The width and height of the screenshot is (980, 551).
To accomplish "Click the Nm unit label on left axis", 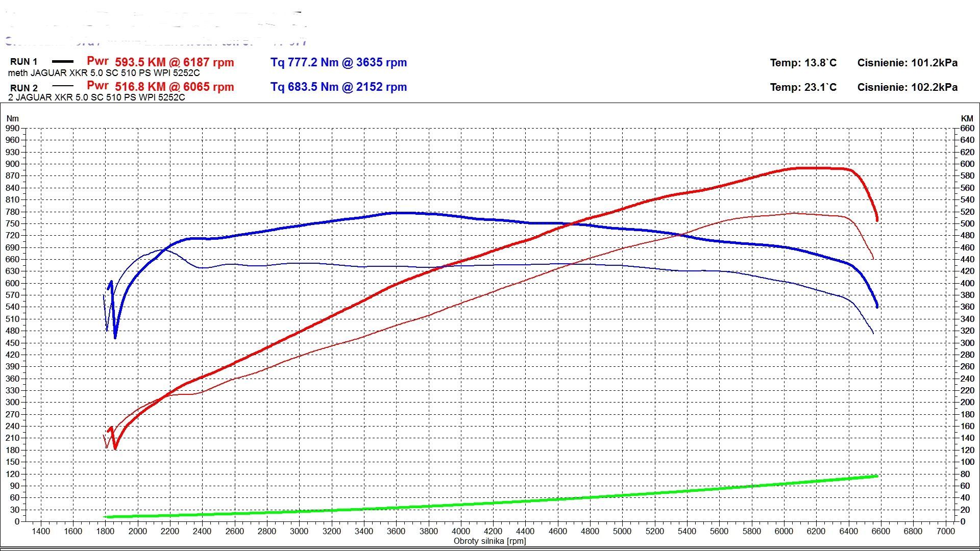I will 12,118.
